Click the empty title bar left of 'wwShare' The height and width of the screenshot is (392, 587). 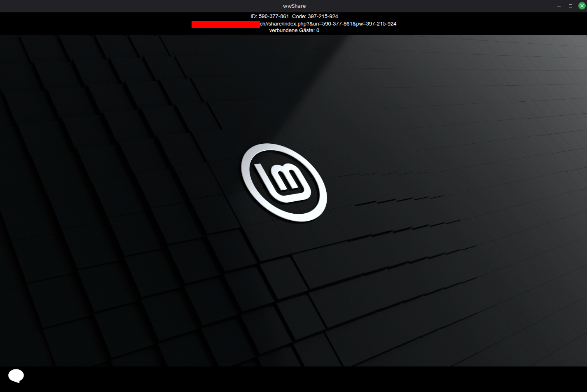pyautogui.click(x=124, y=6)
